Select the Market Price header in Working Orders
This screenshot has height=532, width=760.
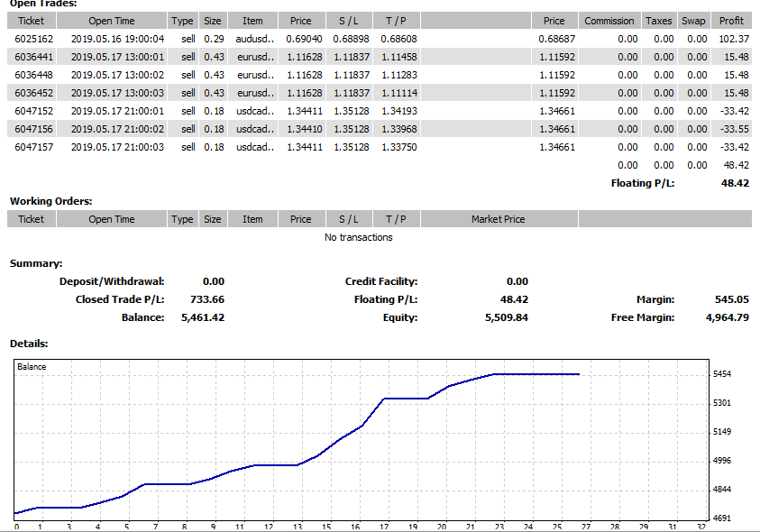[x=498, y=219]
